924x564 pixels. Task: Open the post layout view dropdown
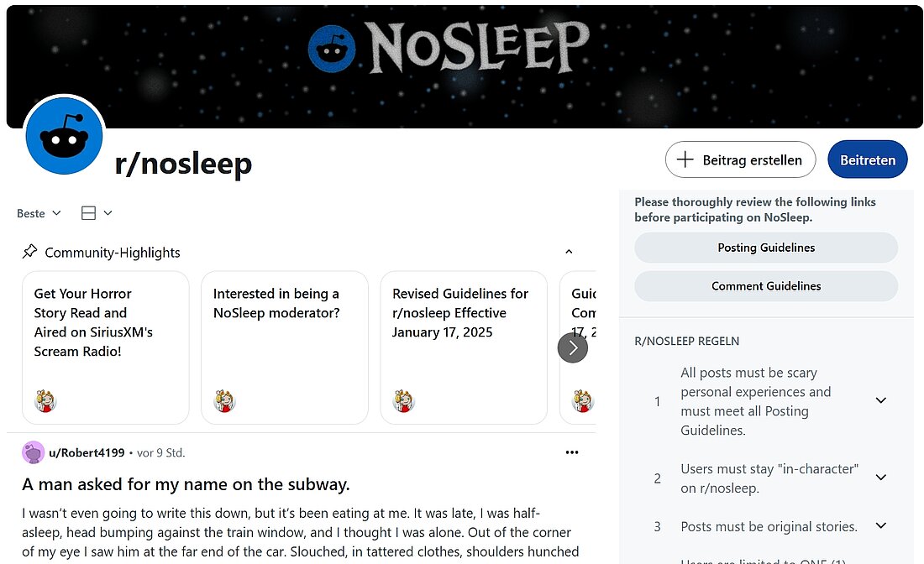coord(96,213)
